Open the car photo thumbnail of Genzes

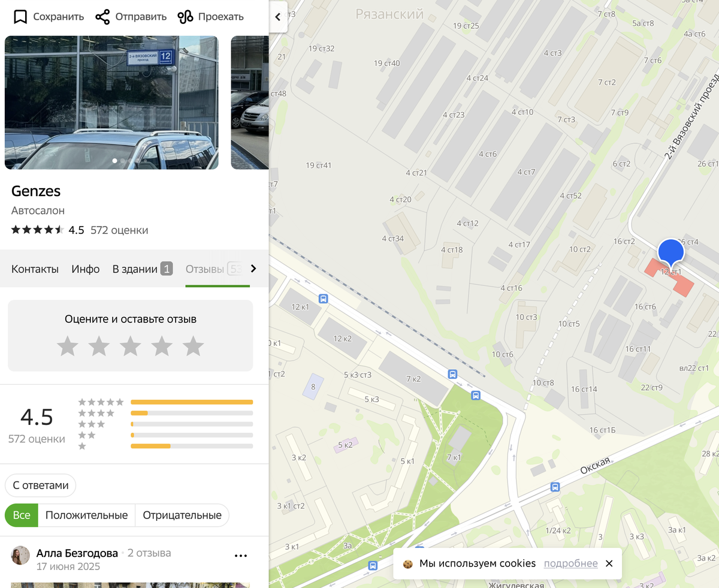pyautogui.click(x=111, y=102)
